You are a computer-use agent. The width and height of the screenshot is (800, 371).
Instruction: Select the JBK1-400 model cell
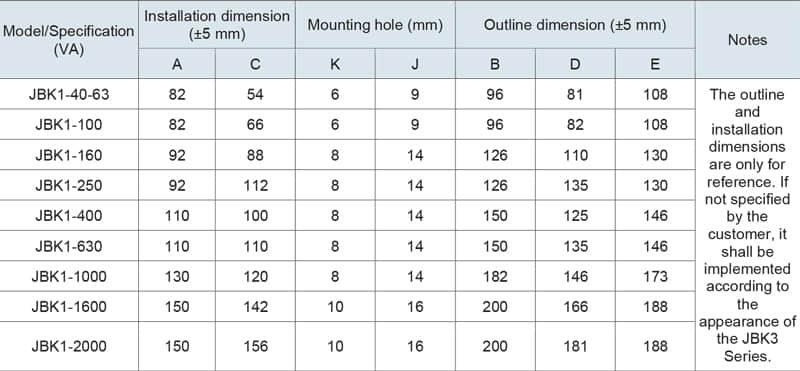(69, 215)
